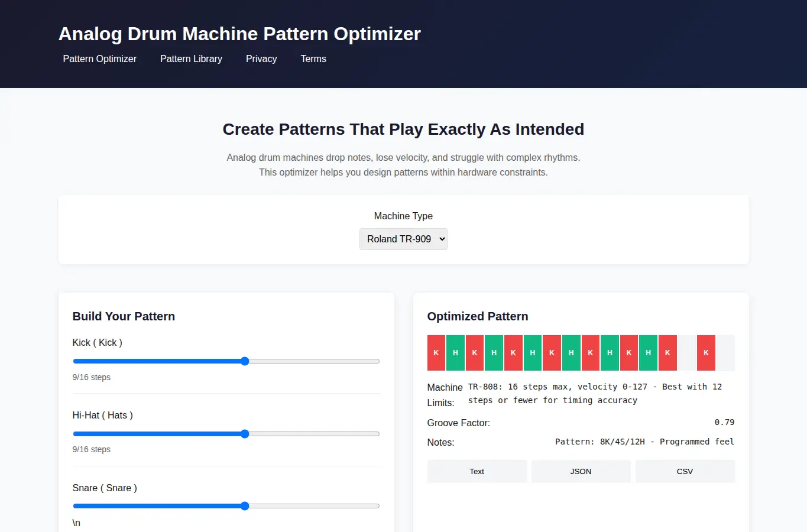Click the note text 'Pattern: 8K/4S/12H - Programmed feel'
The height and width of the screenshot is (532, 807).
point(644,442)
